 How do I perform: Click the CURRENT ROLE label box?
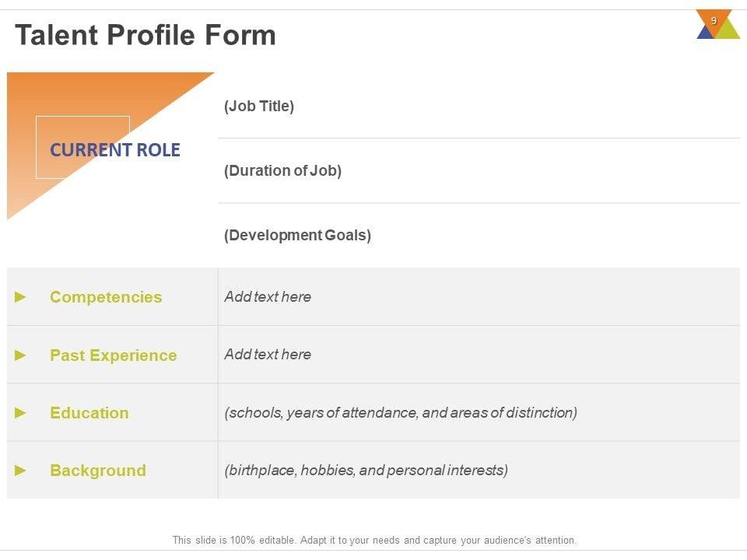coord(114,149)
